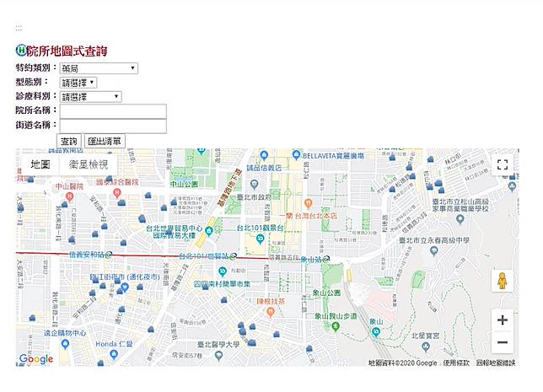Select the 北星寶宮 place marker

click(x=426, y=346)
